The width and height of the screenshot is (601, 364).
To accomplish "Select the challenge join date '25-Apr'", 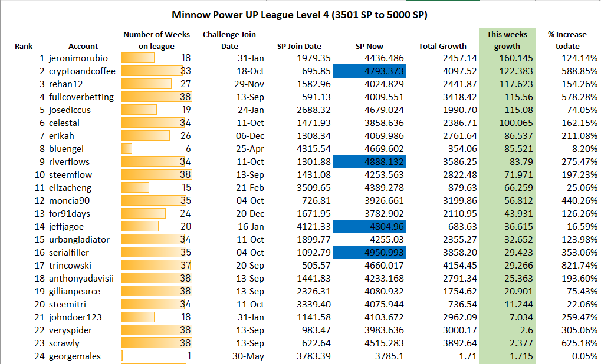I will tap(250, 149).
